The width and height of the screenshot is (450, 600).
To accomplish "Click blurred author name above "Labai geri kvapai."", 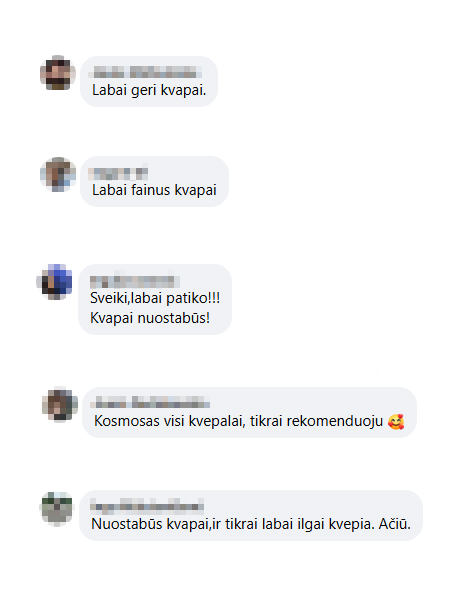I will (x=145, y=72).
